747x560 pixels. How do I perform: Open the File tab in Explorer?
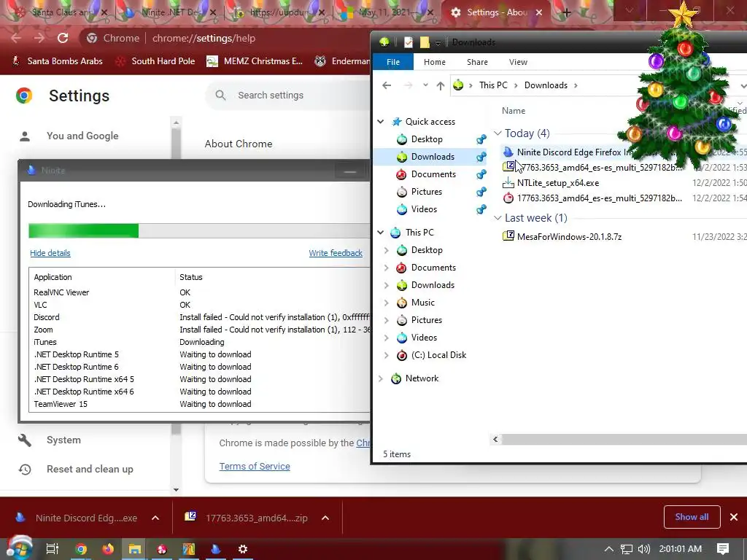[393, 62]
